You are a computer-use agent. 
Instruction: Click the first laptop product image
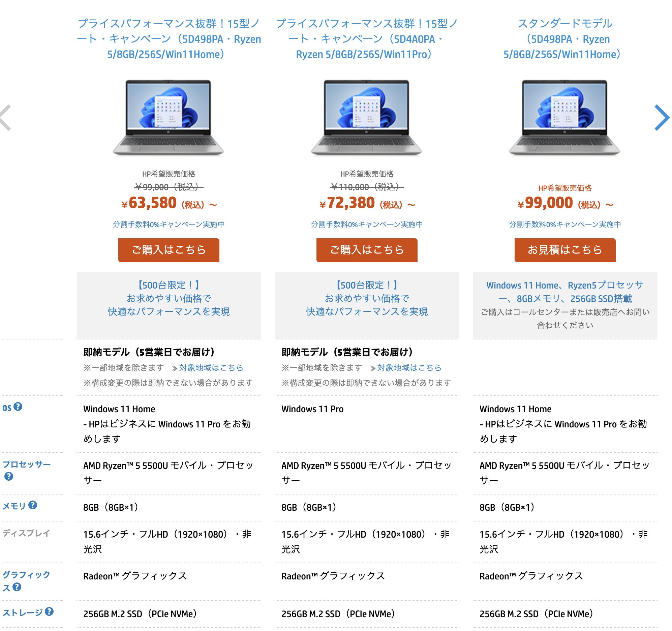pyautogui.click(x=169, y=118)
